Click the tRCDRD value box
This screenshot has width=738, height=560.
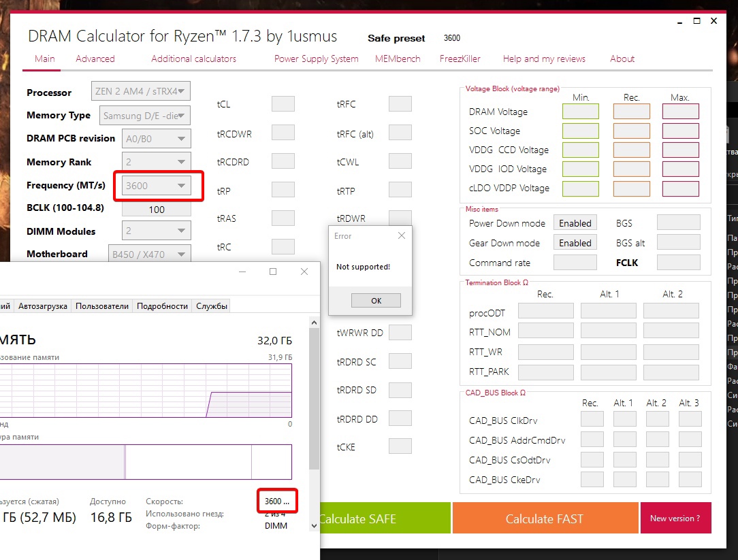(283, 161)
